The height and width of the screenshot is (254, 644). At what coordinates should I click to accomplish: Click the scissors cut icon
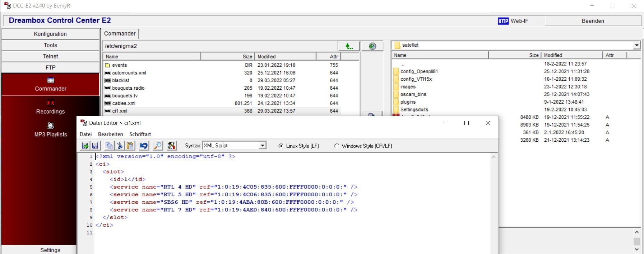[x=120, y=146]
